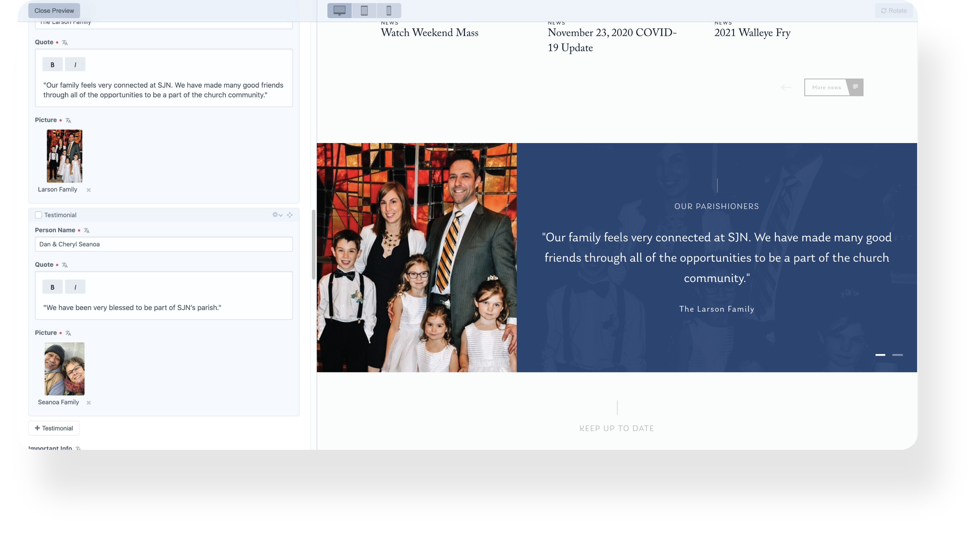The width and height of the screenshot is (980, 534).
Task: Open November 23, 2020 COVID-19 Update headline
Action: [x=612, y=40]
